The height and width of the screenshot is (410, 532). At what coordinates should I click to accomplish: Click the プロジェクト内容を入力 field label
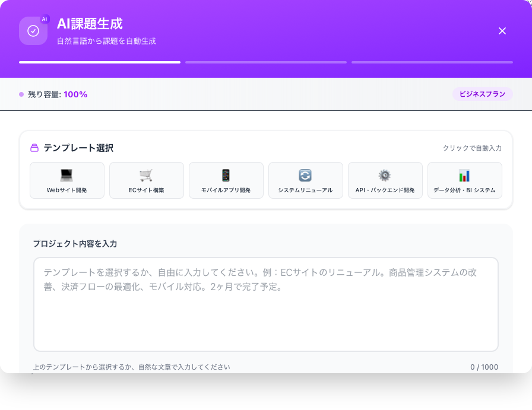(x=75, y=244)
